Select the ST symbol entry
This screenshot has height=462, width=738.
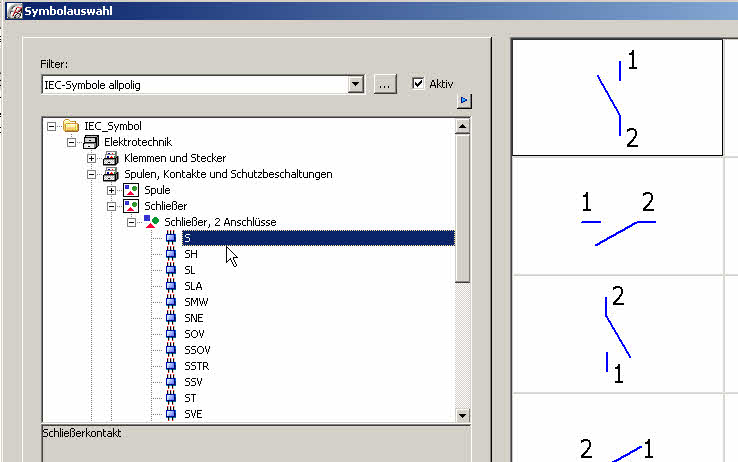(x=190, y=398)
